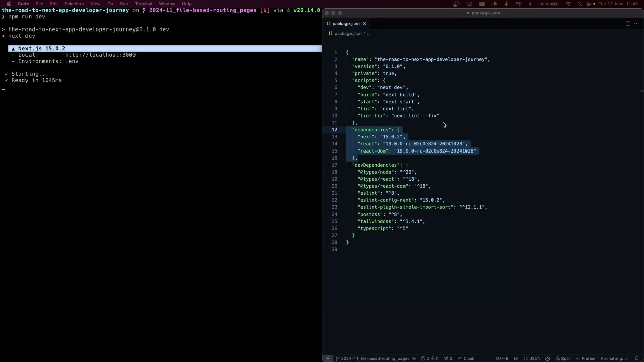
Task: Open the JSON language mode selector
Action: tap(532, 358)
